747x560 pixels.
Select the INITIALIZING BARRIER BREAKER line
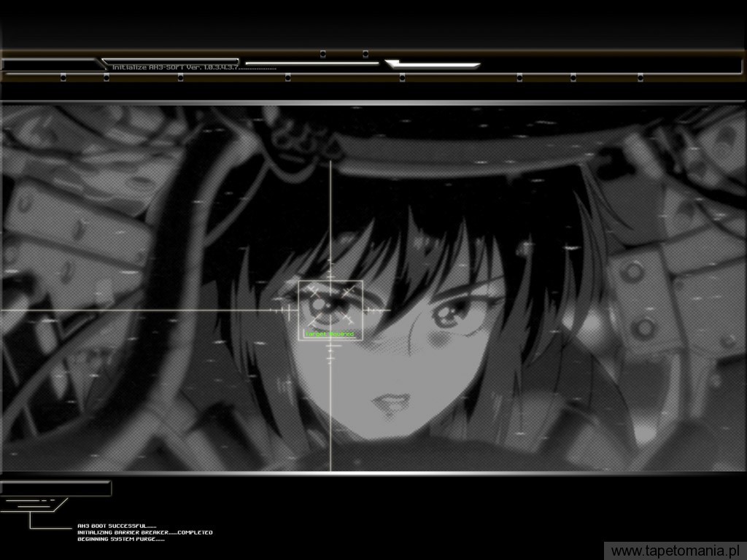pos(145,532)
